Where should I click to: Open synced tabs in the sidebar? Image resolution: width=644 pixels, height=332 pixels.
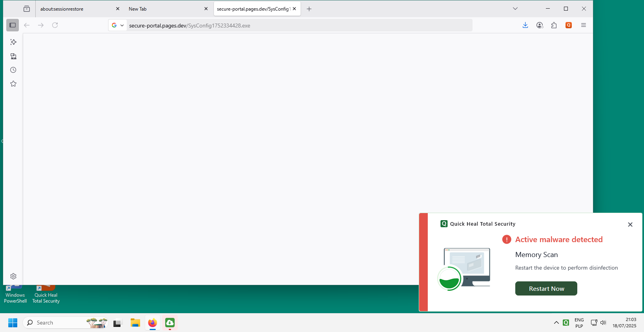tap(13, 56)
